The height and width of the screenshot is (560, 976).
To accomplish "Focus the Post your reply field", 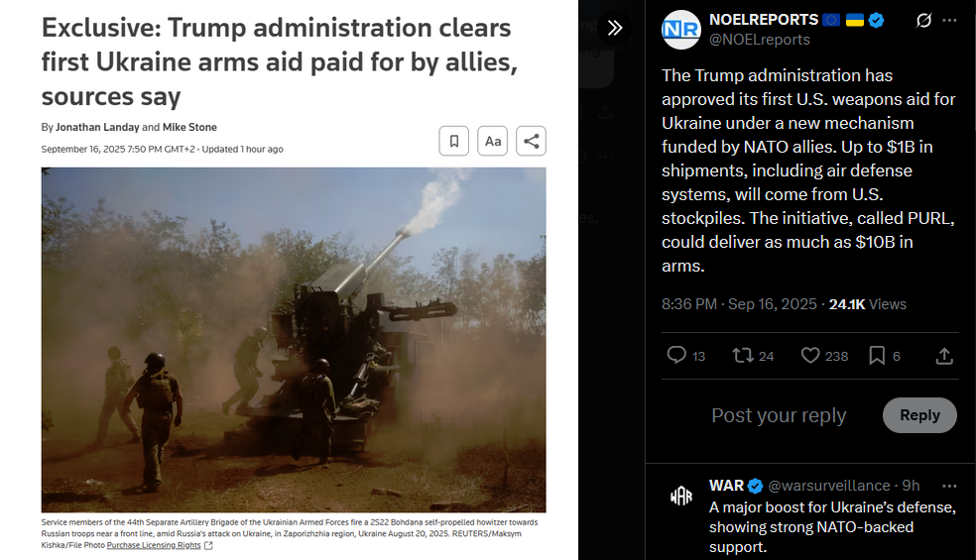I will (x=779, y=415).
